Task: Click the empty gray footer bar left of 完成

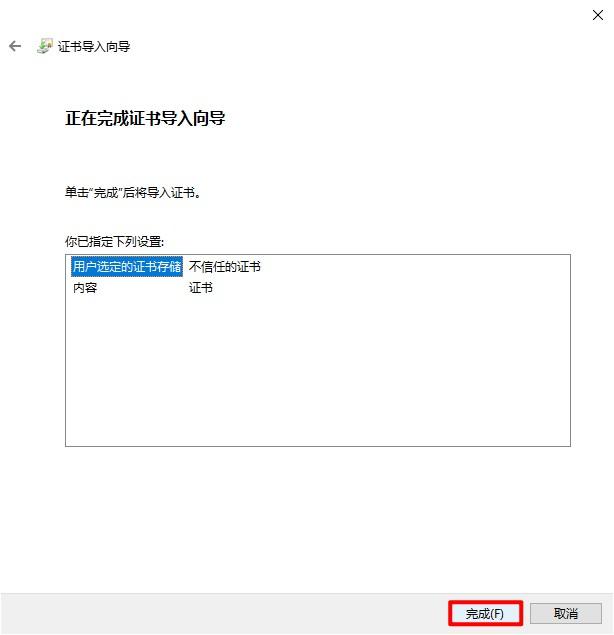Action: coord(225,613)
